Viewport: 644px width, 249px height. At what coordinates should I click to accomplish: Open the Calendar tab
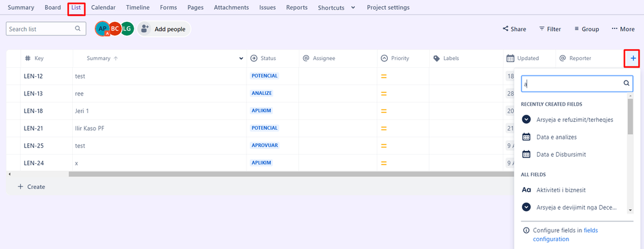[103, 7]
